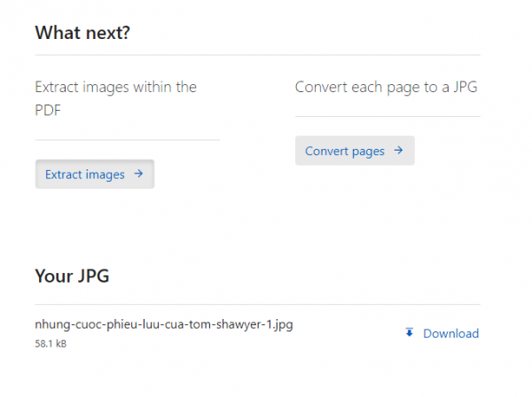Click the word JPG in Convert description

465,87
